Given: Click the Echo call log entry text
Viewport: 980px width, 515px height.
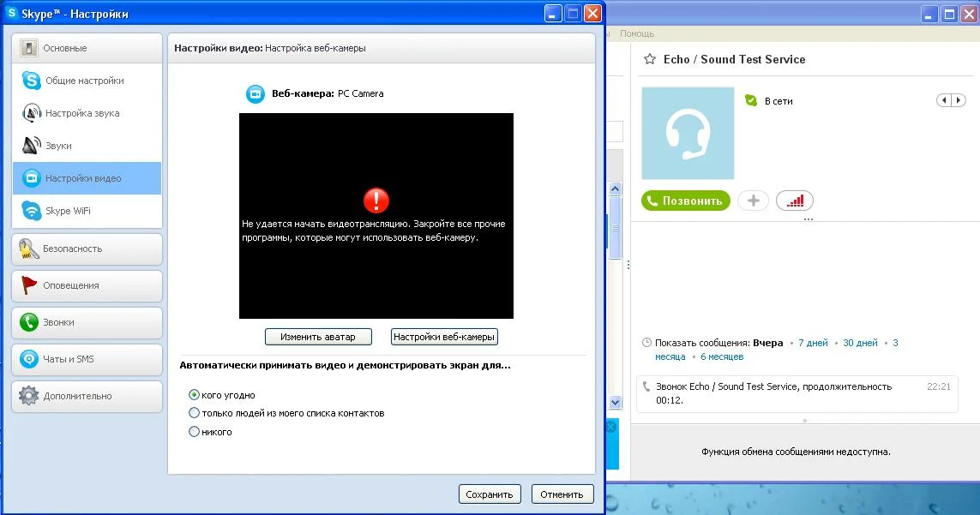Looking at the screenshot, I should click(x=773, y=393).
